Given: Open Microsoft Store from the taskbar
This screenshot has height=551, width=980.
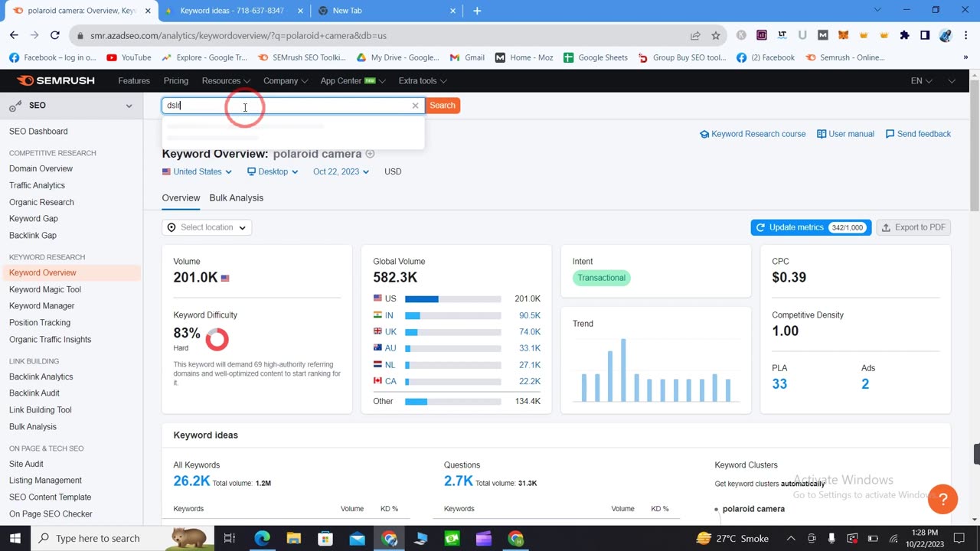Looking at the screenshot, I should (x=325, y=538).
